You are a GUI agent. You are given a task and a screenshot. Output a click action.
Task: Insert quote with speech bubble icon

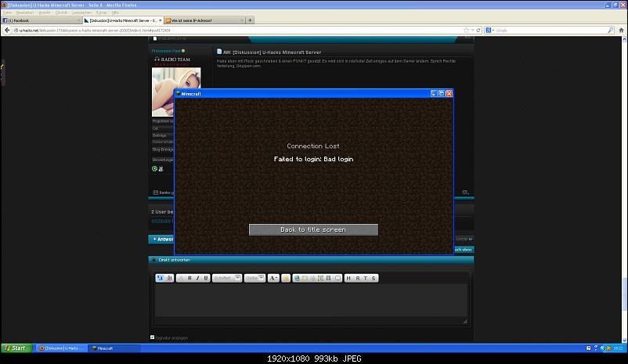(x=337, y=278)
